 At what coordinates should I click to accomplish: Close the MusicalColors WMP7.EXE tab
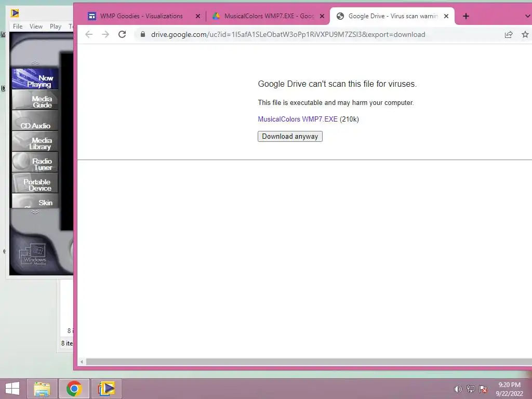(322, 16)
